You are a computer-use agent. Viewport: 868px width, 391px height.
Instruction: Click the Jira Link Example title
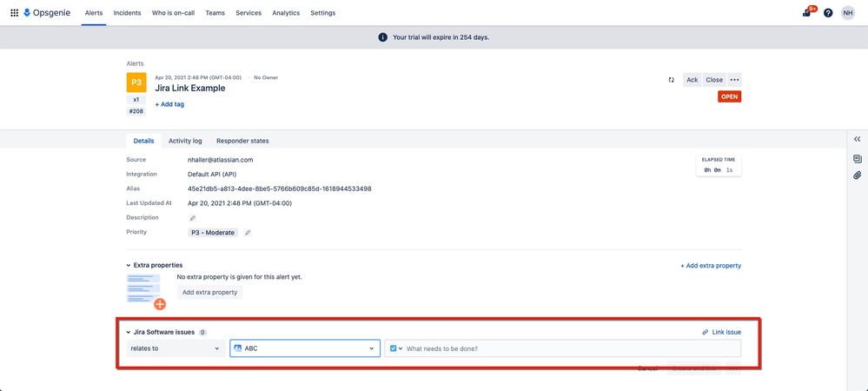(190, 88)
